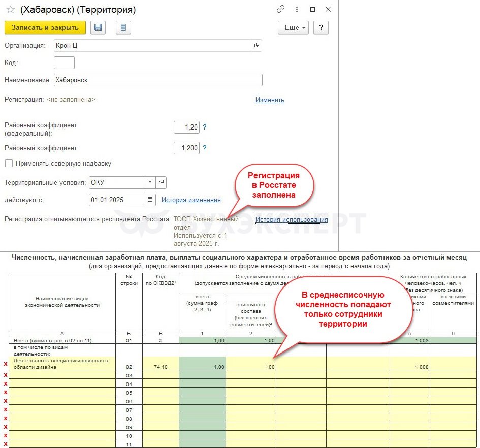Delete row 02 with red X
This screenshot has width=480, height=448.
[x=5, y=364]
